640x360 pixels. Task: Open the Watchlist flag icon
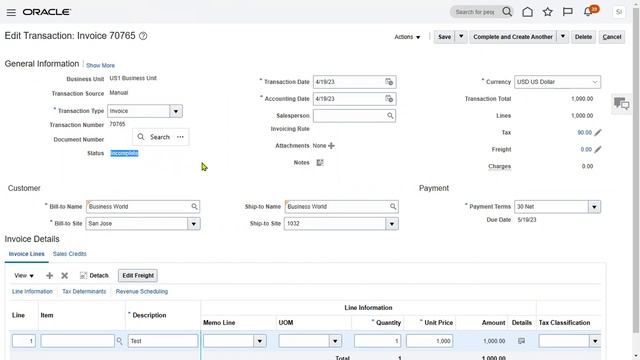click(567, 12)
